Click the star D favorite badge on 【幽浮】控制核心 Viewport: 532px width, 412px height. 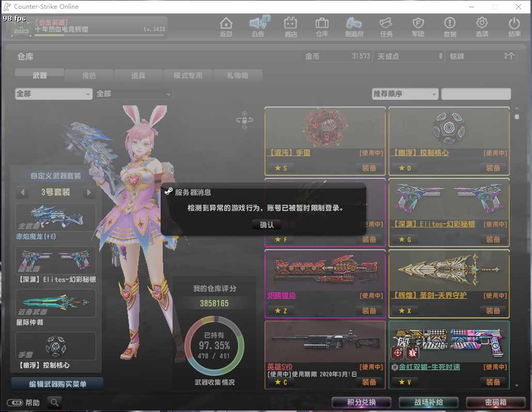tap(405, 168)
